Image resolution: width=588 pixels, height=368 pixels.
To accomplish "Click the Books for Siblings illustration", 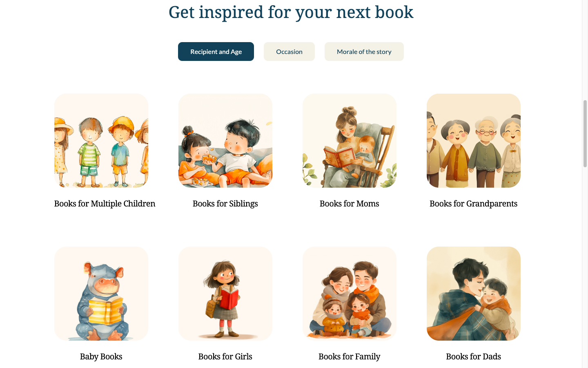I will (x=225, y=141).
